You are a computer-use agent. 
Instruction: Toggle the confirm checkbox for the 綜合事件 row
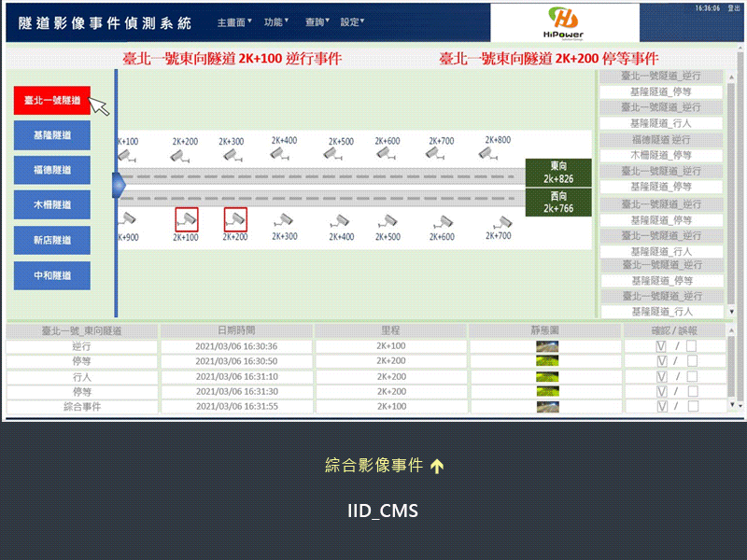(662, 407)
